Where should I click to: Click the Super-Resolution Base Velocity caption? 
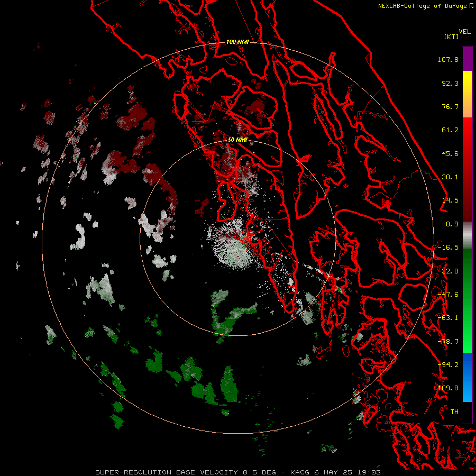pyautogui.click(x=237, y=472)
